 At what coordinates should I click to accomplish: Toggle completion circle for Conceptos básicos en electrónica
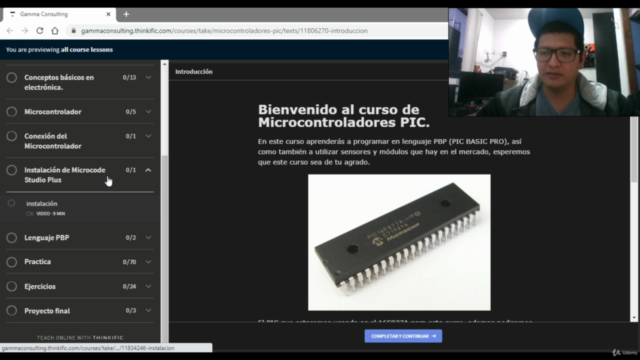click(x=11, y=78)
